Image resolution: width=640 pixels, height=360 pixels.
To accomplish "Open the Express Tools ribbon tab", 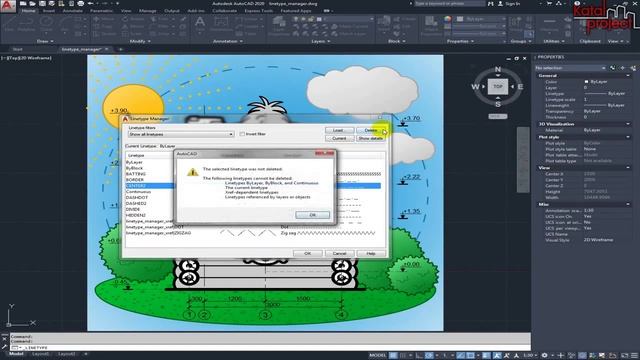I will coord(259,11).
